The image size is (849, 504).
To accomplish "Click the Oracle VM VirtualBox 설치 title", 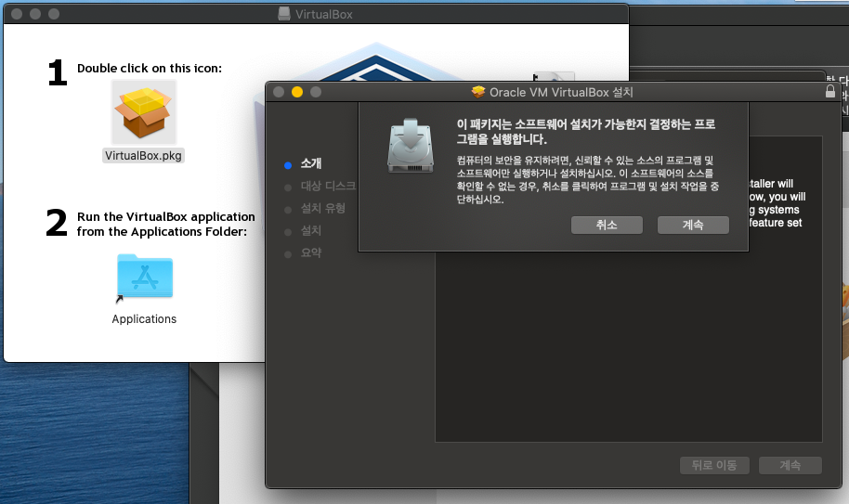I will [x=561, y=93].
